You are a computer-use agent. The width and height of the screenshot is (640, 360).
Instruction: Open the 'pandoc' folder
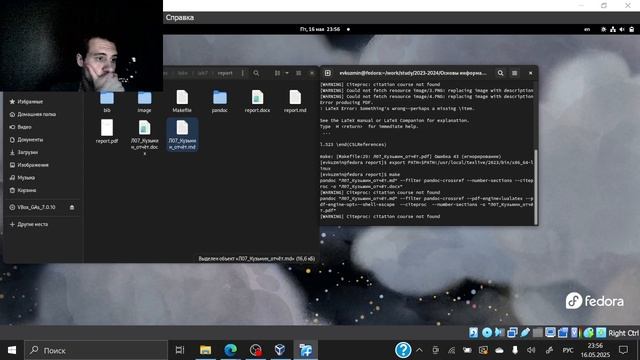pyautogui.click(x=220, y=102)
